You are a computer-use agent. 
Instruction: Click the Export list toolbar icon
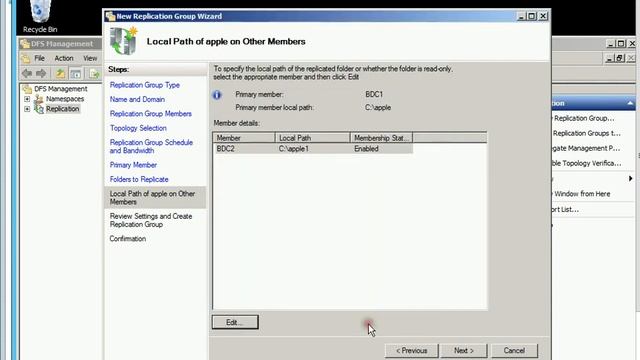click(94, 73)
